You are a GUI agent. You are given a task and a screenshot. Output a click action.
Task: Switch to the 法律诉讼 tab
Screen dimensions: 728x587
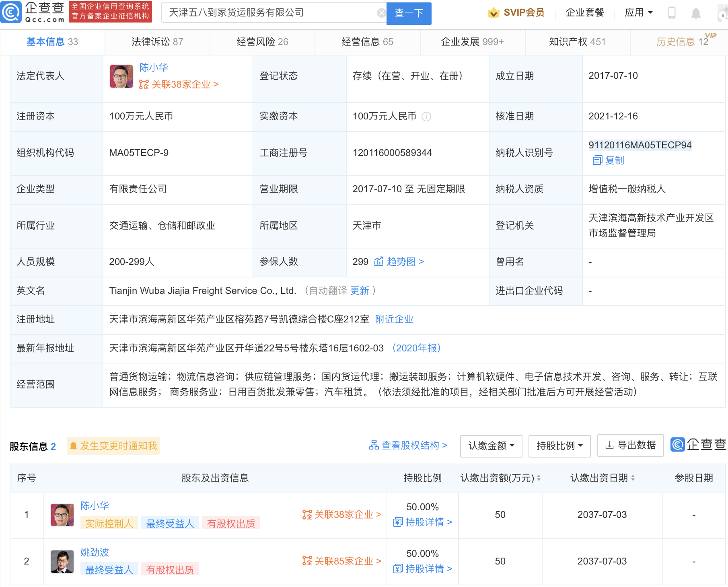pyautogui.click(x=157, y=42)
